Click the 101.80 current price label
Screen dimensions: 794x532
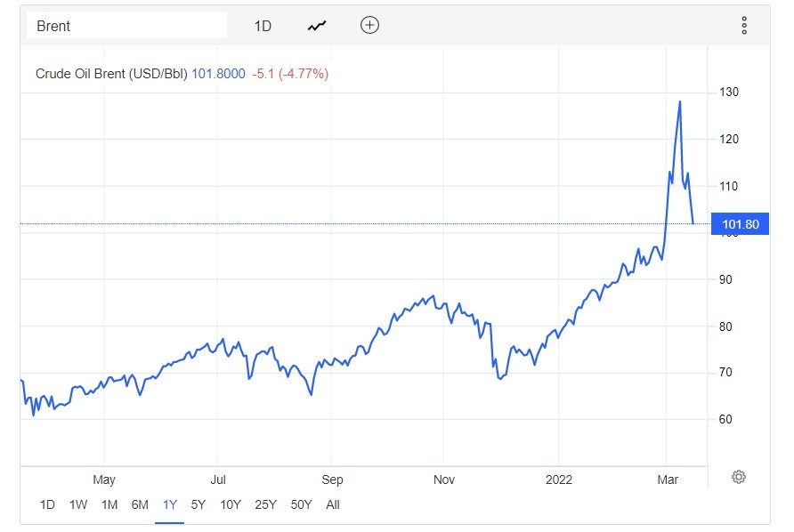click(738, 224)
